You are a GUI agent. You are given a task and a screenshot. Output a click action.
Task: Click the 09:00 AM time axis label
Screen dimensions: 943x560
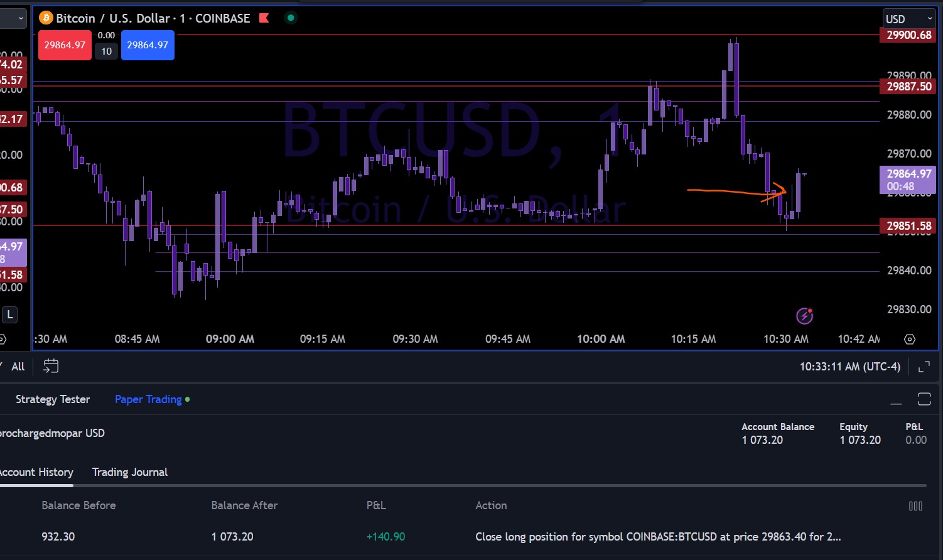[230, 339]
